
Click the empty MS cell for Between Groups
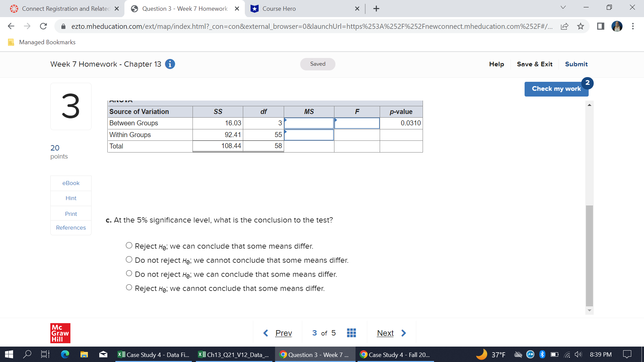[309, 123]
